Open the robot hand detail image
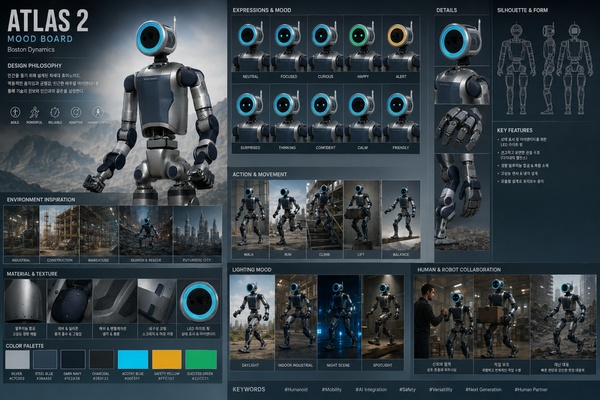 pyautogui.click(x=462, y=129)
